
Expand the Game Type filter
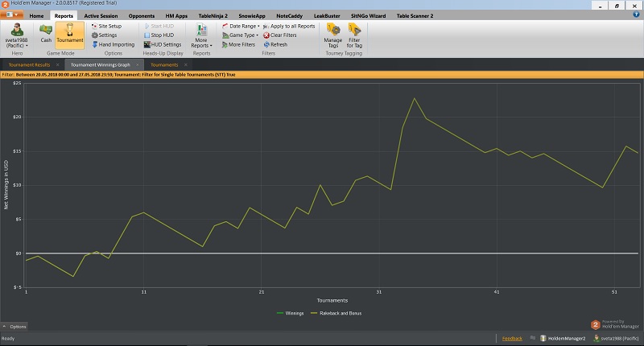[240, 35]
